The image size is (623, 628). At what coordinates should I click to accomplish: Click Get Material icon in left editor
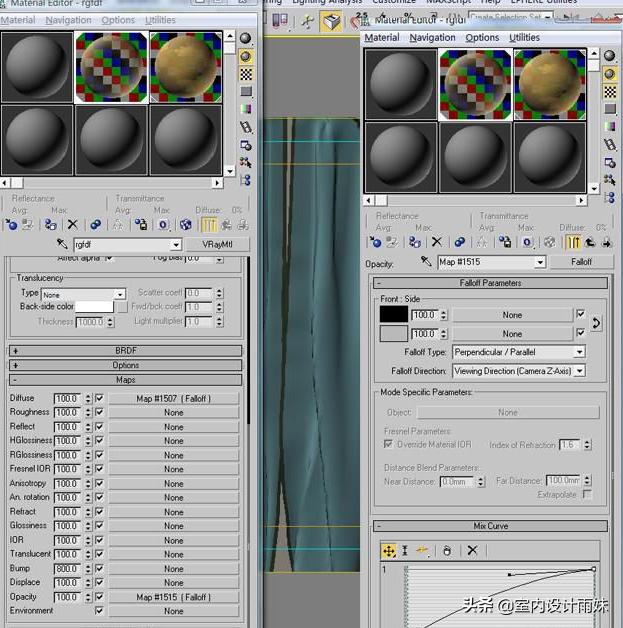click(x=11, y=224)
